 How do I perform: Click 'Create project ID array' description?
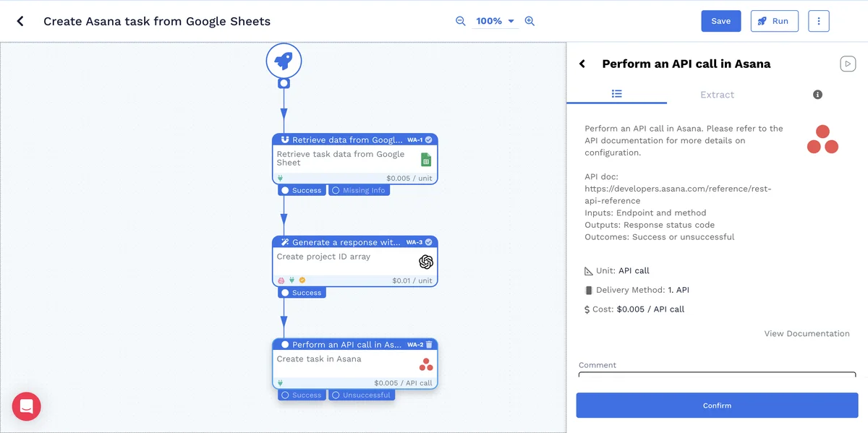point(323,257)
